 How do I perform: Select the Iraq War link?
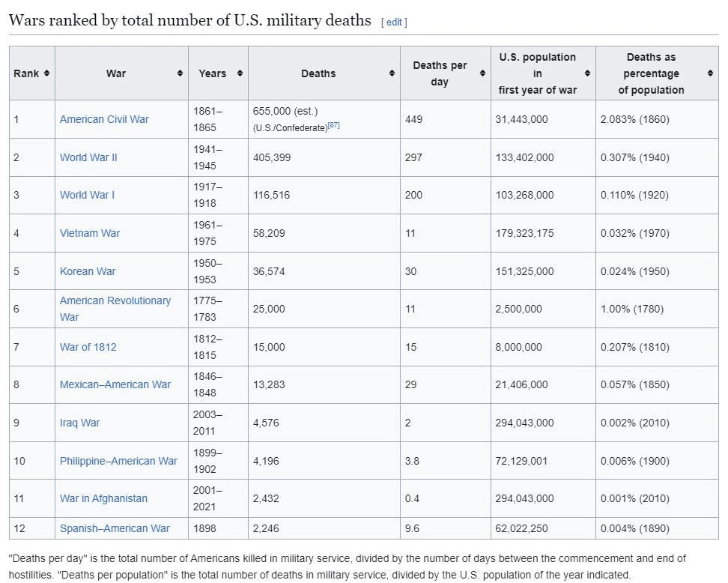[x=79, y=423]
